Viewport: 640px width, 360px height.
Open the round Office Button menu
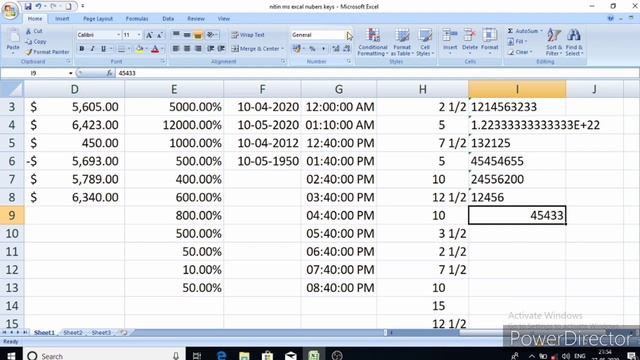tap(10, 11)
